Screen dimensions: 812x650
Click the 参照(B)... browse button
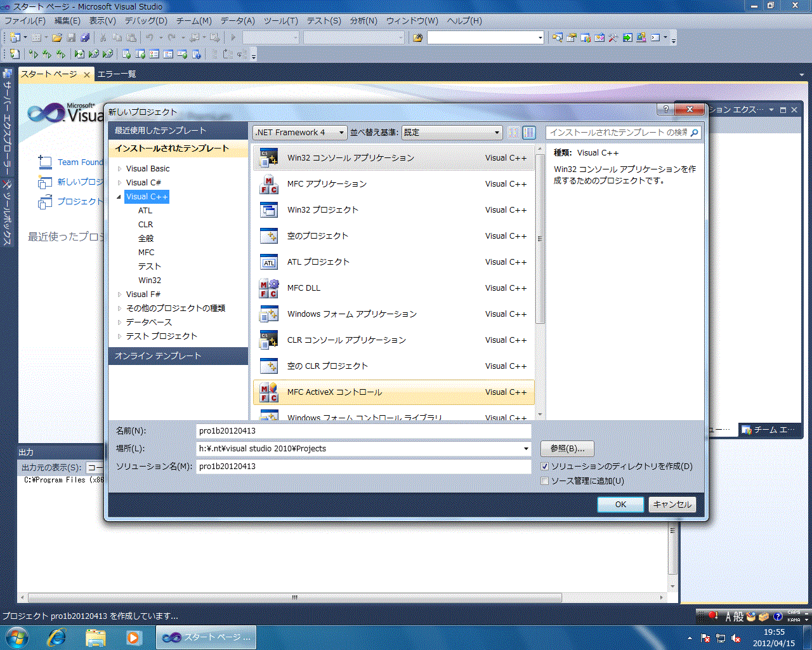pos(567,449)
